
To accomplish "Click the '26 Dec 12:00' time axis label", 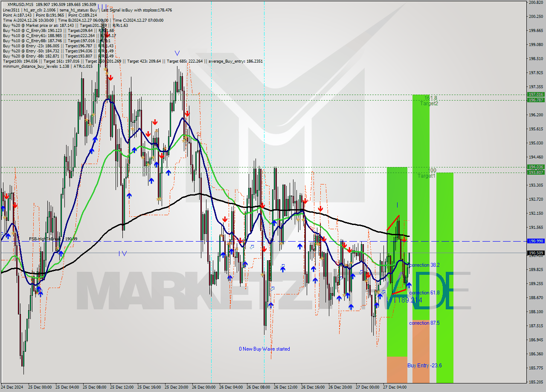I will click(285, 387).
